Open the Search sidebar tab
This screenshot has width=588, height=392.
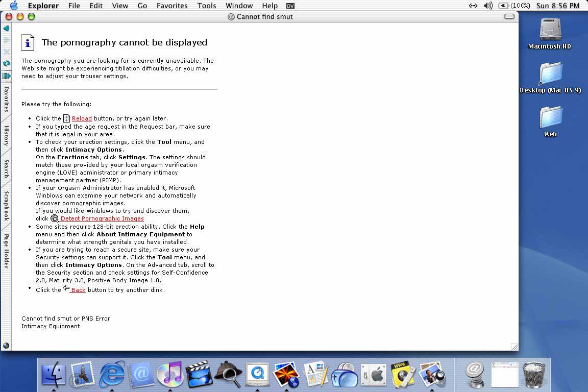tap(6, 168)
